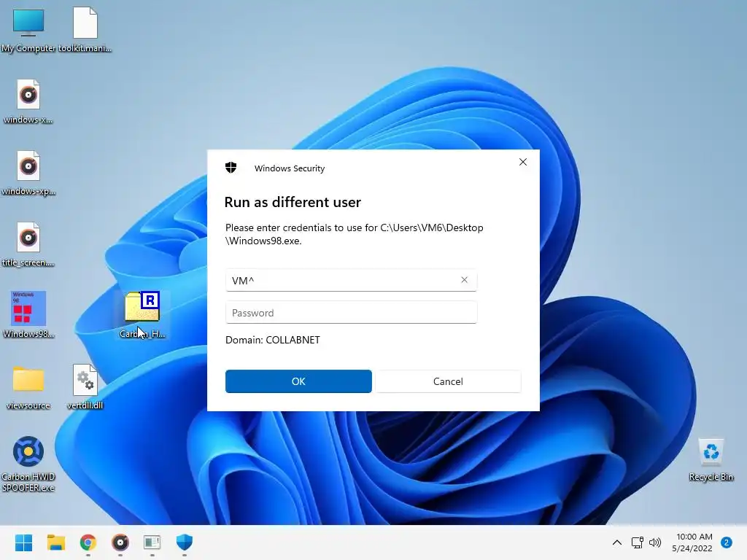Screen dimensions: 747x560
Task: Open the window-panel app taskbar icon next to the shield
Action: 152,542
